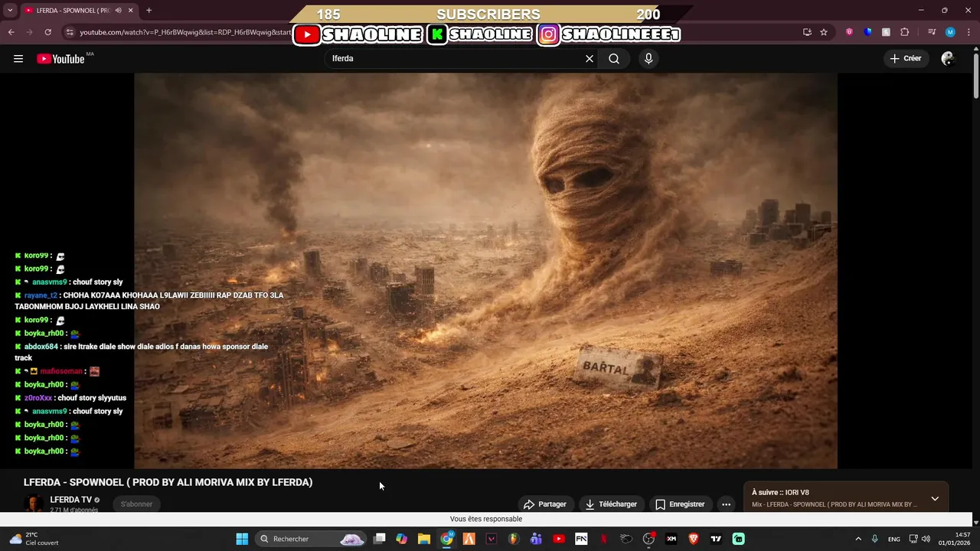The height and width of the screenshot is (551, 980).
Task: Open Copilot from the taskbar
Action: 401,539
